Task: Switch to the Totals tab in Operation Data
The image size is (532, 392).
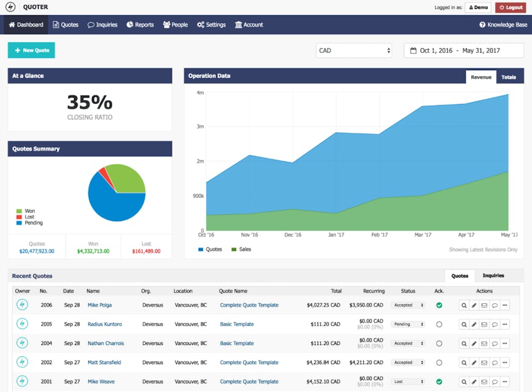Action: pyautogui.click(x=508, y=77)
